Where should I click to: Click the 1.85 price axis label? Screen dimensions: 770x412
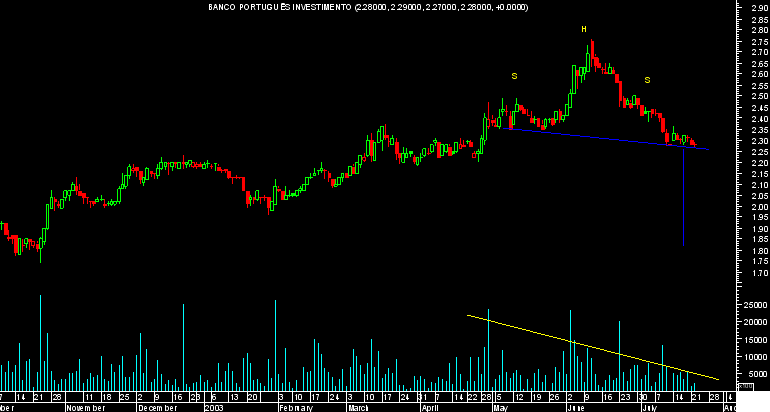click(760, 240)
